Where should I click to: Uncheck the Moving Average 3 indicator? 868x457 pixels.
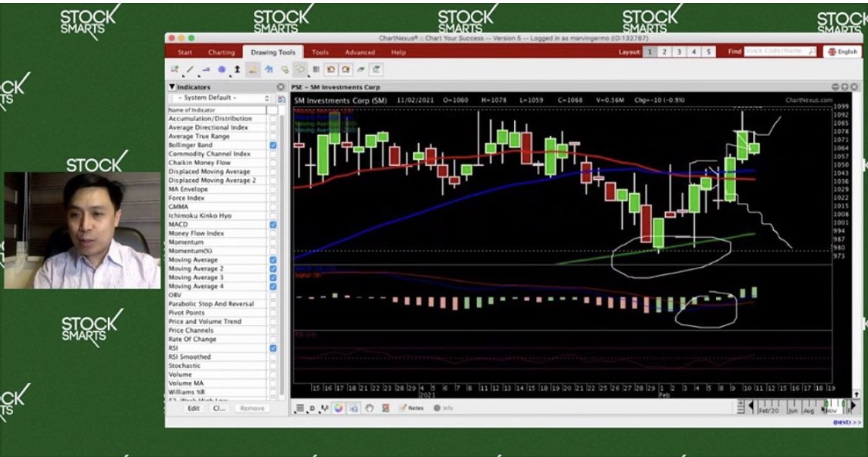[273, 278]
